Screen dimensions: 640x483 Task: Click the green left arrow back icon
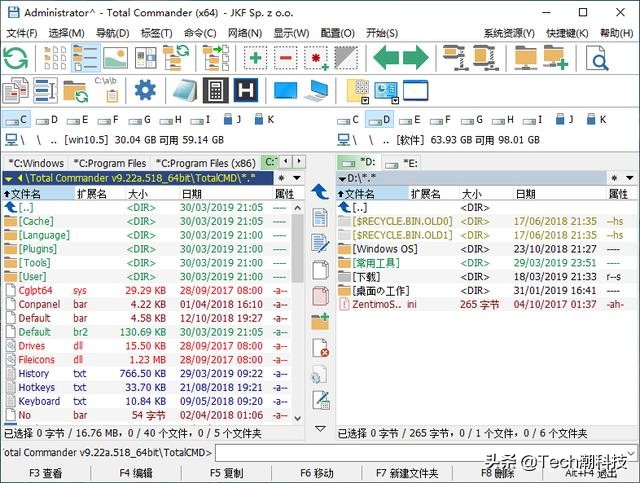click(x=384, y=58)
